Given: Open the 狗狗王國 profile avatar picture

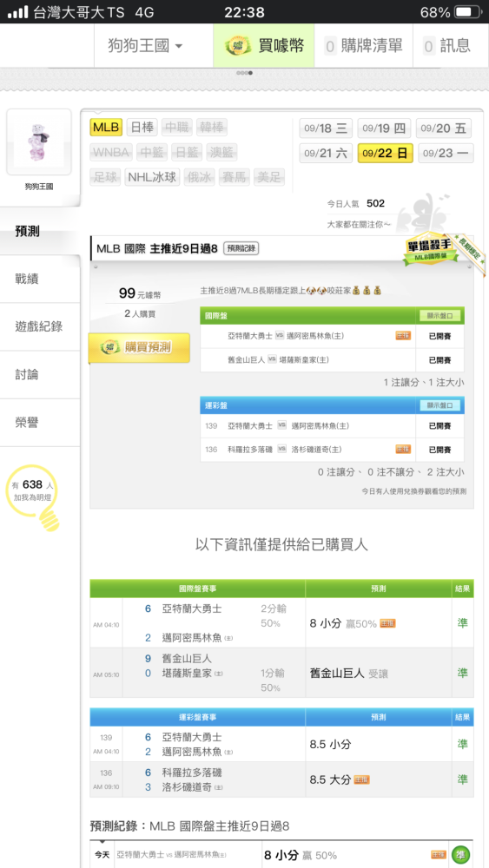Looking at the screenshot, I should point(39,142).
